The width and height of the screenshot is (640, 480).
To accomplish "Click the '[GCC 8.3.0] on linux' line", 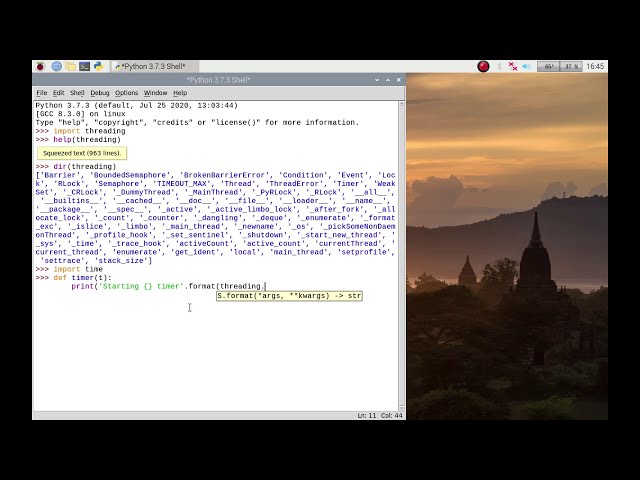I will tap(80, 114).
